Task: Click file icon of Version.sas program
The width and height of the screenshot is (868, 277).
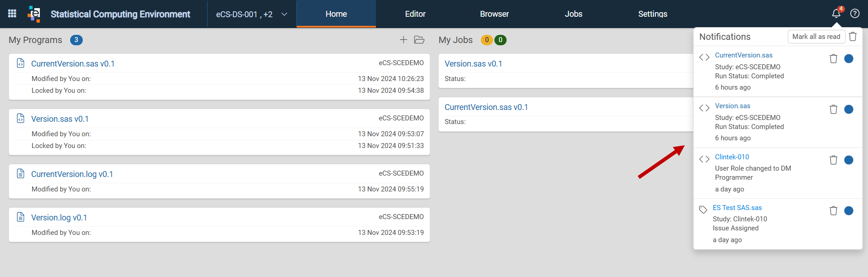Action: [x=20, y=118]
